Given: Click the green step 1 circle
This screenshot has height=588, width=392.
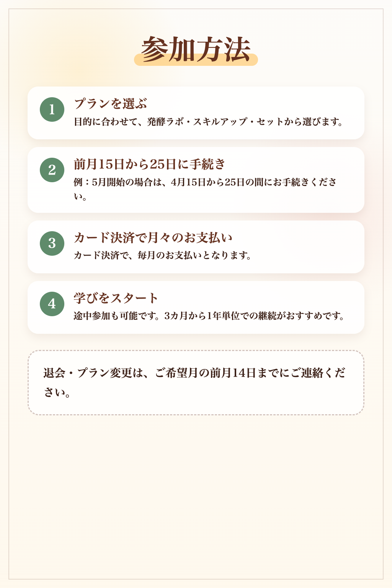Looking at the screenshot, I should [x=52, y=109].
